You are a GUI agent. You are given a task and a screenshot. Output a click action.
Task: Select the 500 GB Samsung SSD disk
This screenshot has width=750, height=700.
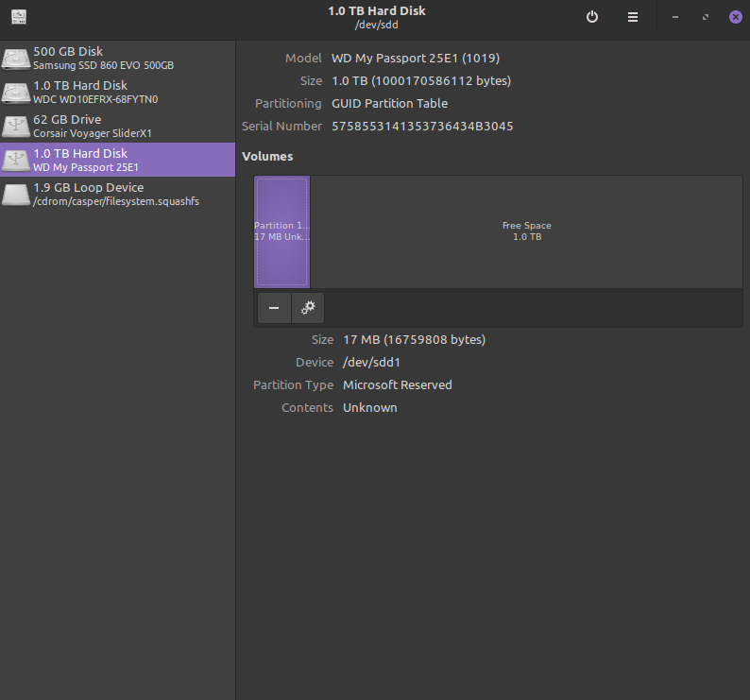tap(118, 58)
